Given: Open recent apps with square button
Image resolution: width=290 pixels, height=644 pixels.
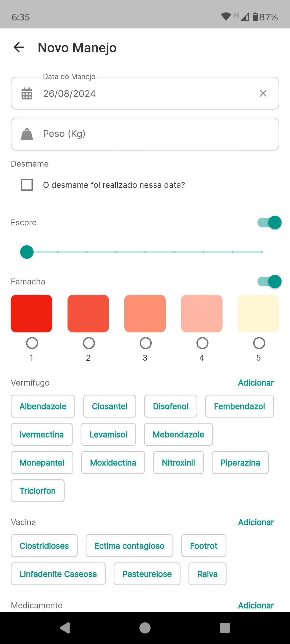Looking at the screenshot, I should point(225,628).
